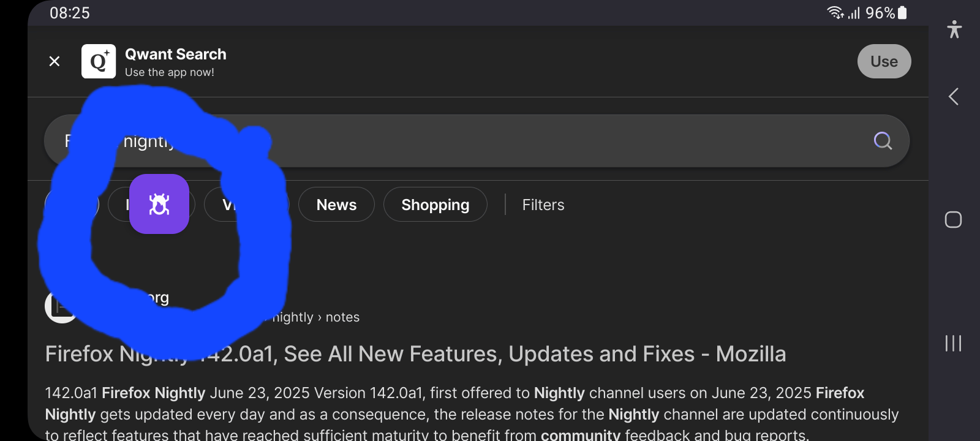Image resolution: width=980 pixels, height=441 pixels.
Task: Focus the Qwant search query field
Action: 477,141
